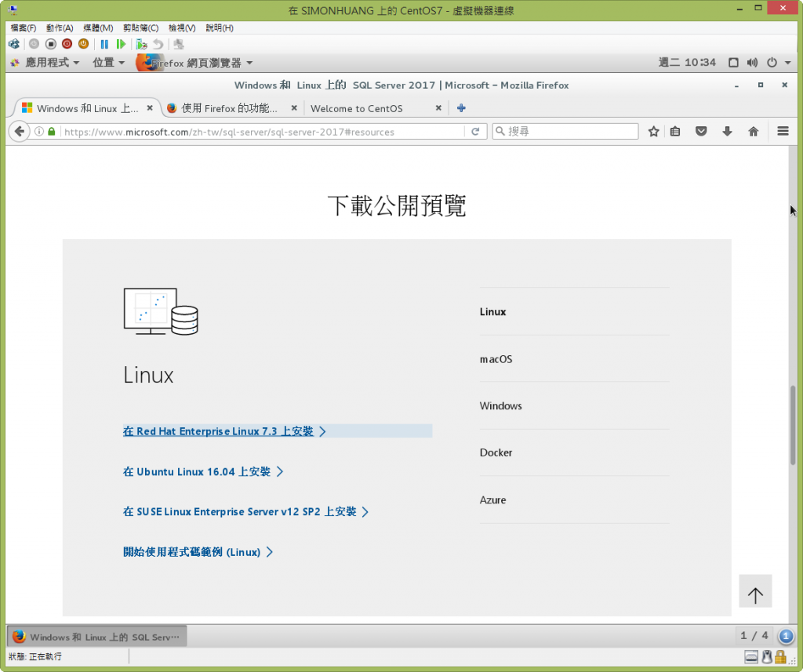Open a new tab with plus icon
Viewport: 803px width, 672px height.
461,108
